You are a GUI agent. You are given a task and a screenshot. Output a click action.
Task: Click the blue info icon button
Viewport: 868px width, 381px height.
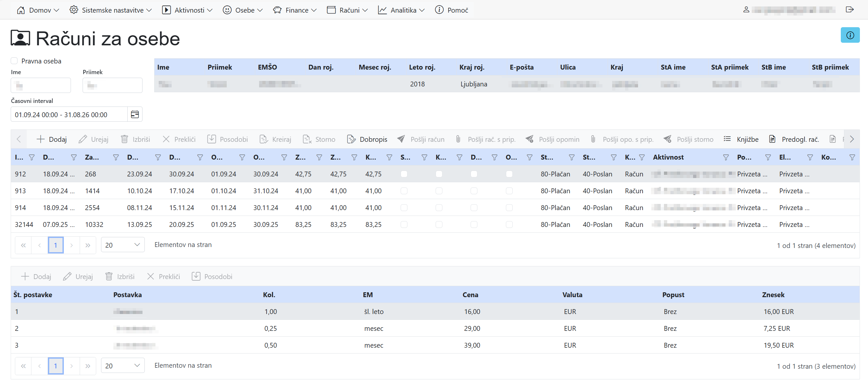[850, 35]
